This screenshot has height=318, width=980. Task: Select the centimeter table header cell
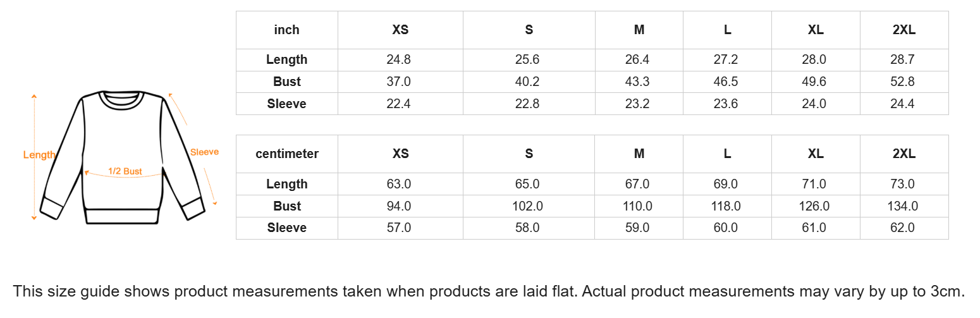pyautogui.click(x=286, y=154)
